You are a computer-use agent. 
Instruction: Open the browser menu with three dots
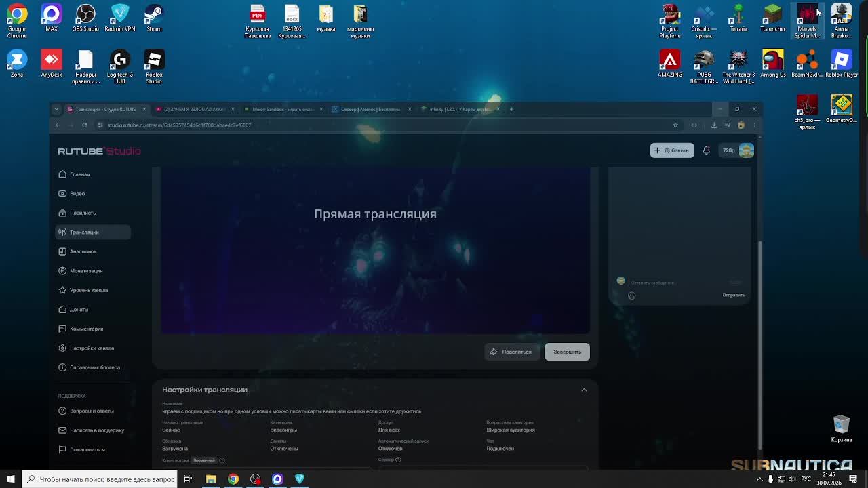coord(754,125)
